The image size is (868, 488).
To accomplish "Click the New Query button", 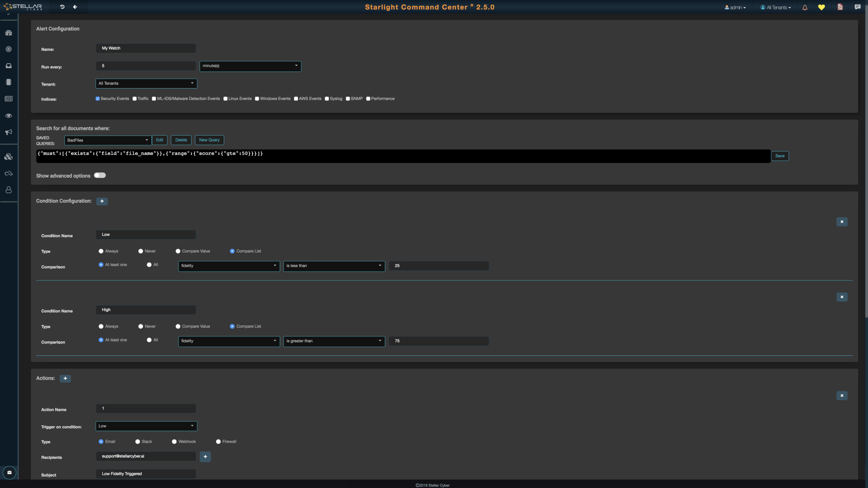I will [209, 140].
